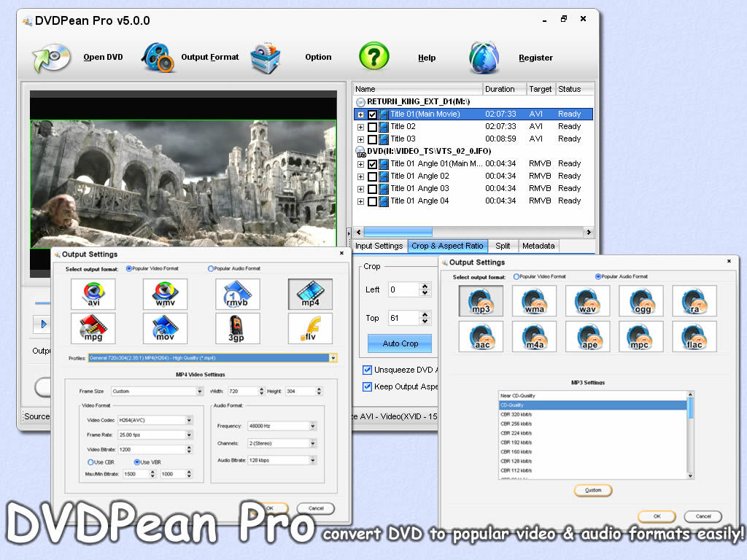
Task: Select the wav audio format icon
Action: click(x=587, y=301)
